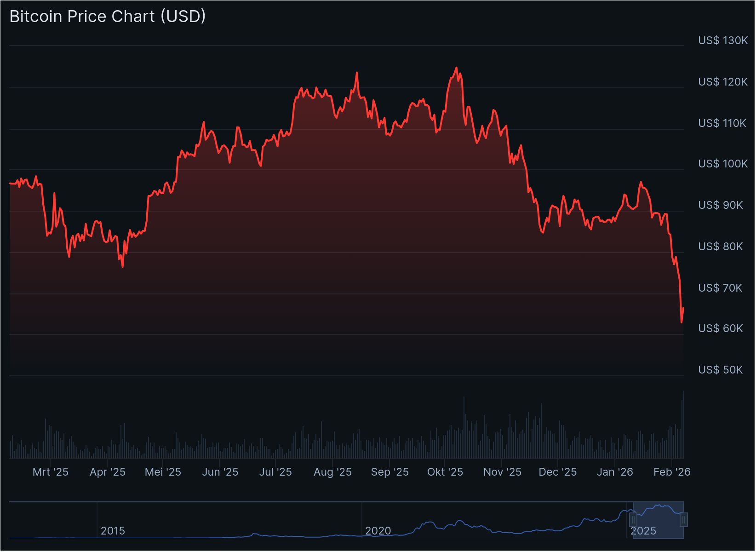Click the Dec '25 date label
Screen dimensions: 756x552
(557, 472)
